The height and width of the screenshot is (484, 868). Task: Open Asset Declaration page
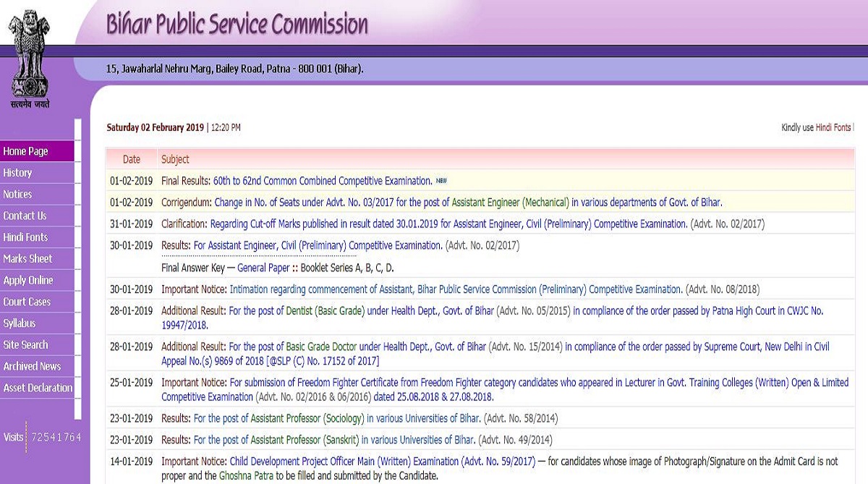(37, 388)
